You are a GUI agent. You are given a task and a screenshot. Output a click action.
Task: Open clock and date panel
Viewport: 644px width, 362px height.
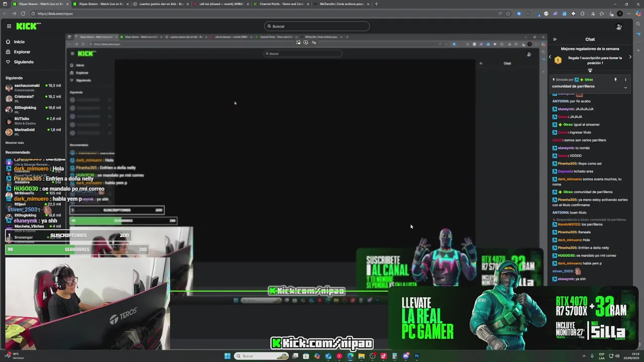[x=631, y=356]
